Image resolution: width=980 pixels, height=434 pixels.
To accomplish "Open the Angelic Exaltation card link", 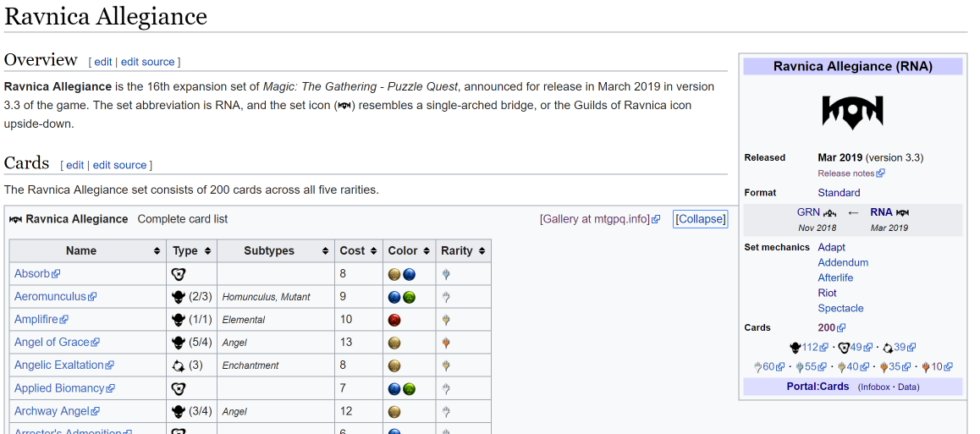I will pyautogui.click(x=58, y=365).
